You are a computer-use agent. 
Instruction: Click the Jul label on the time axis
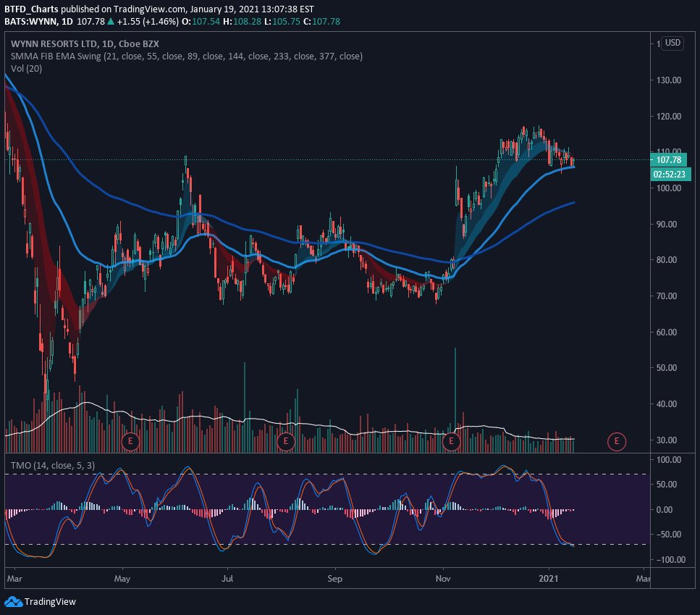227,579
